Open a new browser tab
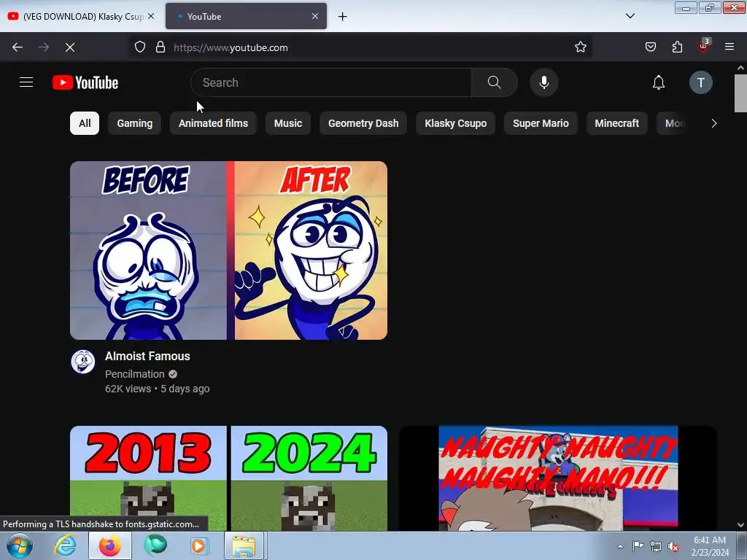 [x=343, y=17]
